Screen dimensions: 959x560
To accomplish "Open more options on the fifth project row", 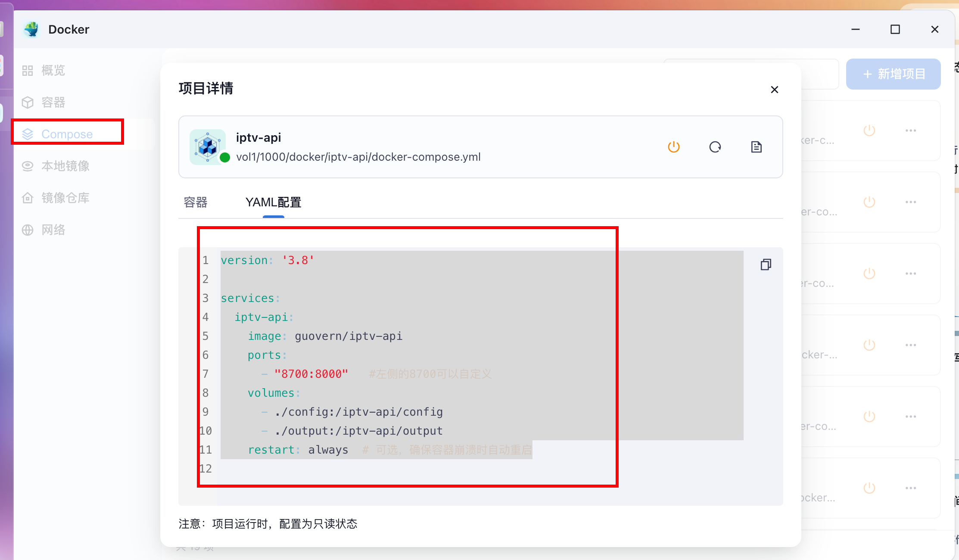I will [x=911, y=417].
